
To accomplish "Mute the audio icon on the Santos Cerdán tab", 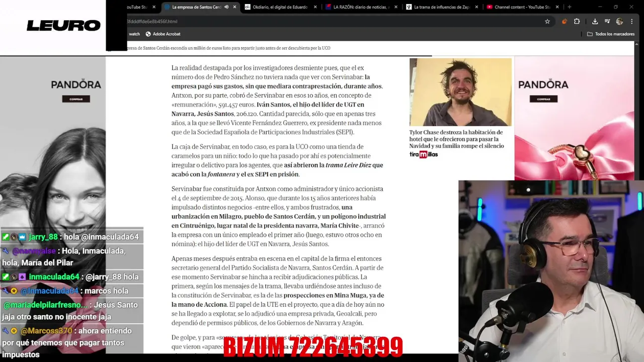I will (226, 7).
